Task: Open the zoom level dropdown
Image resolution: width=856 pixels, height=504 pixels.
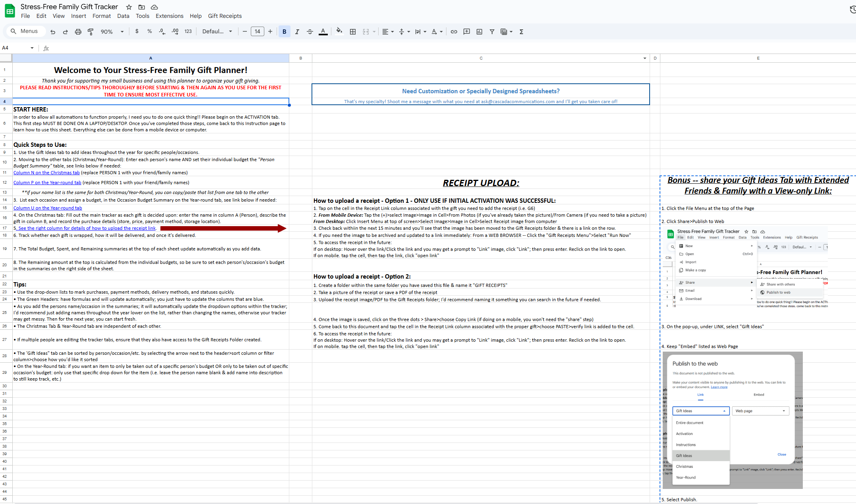Action: pos(110,31)
